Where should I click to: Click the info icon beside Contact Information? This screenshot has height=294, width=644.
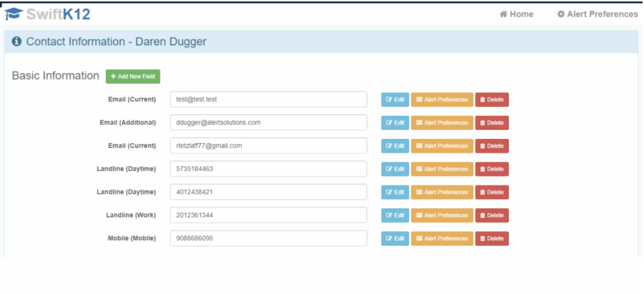point(17,41)
